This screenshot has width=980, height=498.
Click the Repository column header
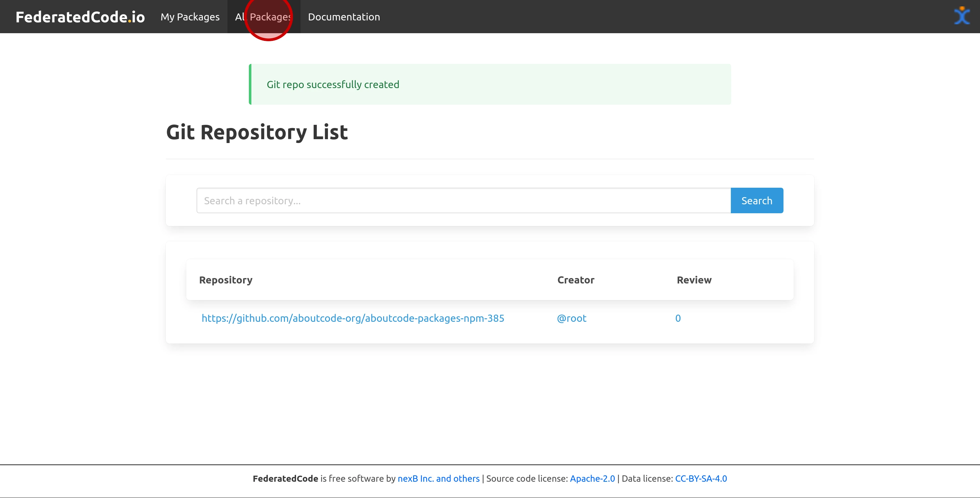tap(226, 280)
